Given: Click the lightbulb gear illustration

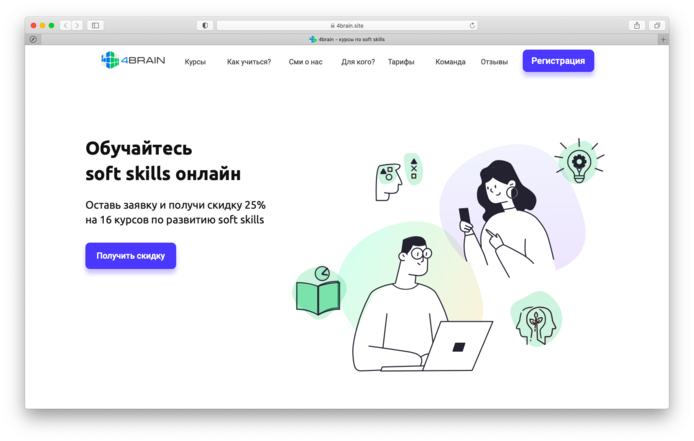Looking at the screenshot, I should click(x=579, y=161).
